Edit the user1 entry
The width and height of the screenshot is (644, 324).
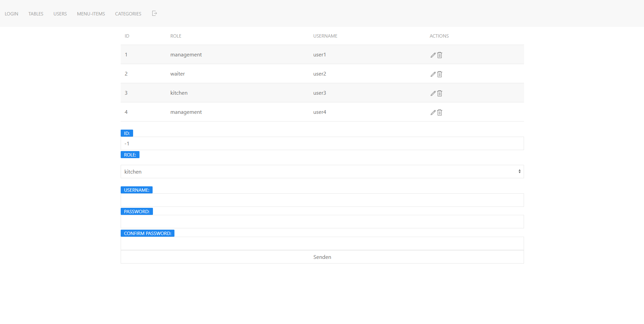pos(433,55)
